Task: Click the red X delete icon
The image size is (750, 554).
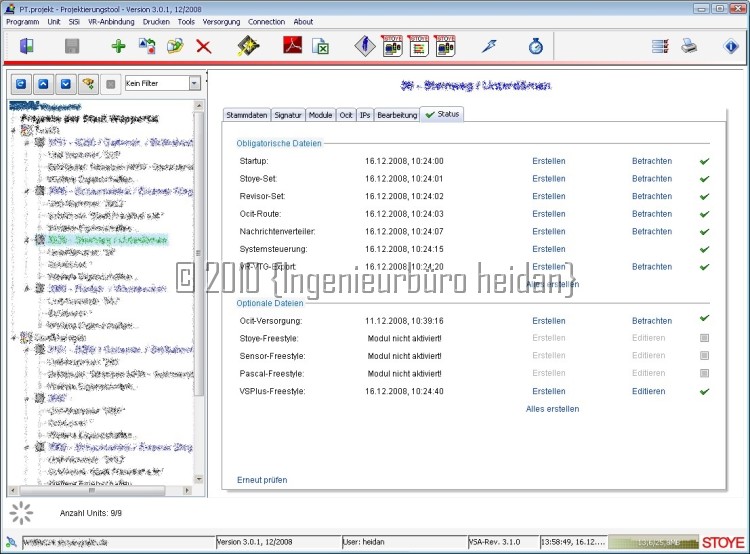Action: pyautogui.click(x=203, y=47)
